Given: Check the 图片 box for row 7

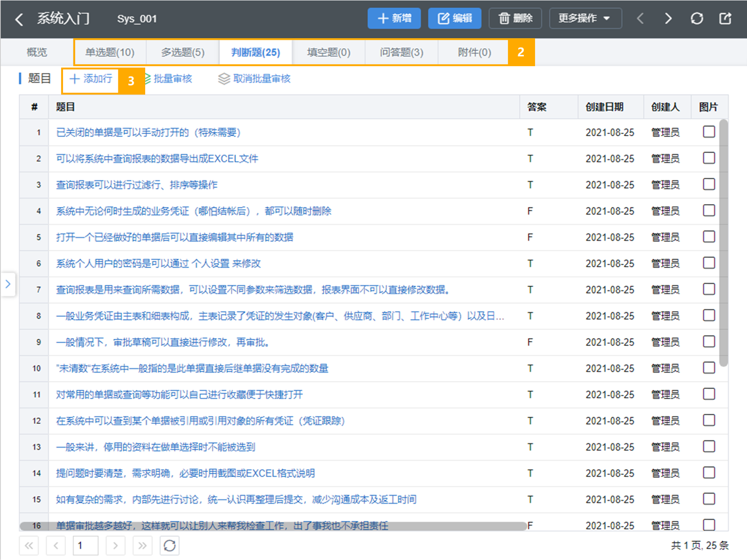Looking at the screenshot, I should click(709, 290).
